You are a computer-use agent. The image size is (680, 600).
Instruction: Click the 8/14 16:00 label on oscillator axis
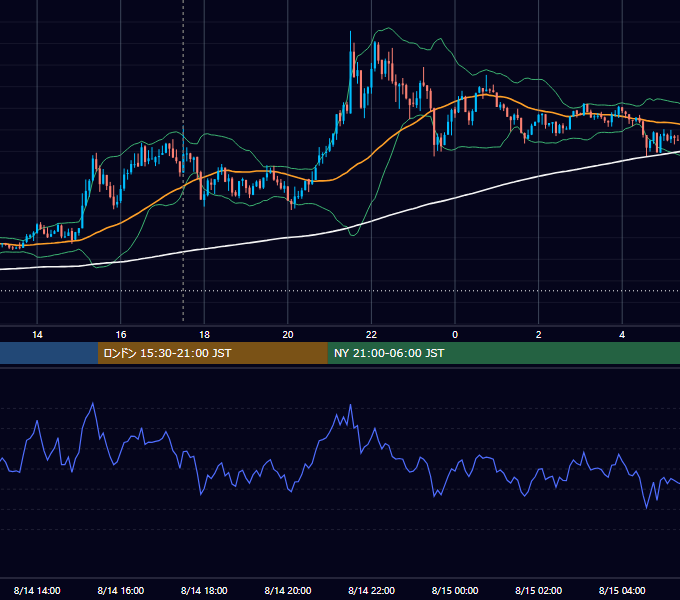pyautogui.click(x=121, y=590)
